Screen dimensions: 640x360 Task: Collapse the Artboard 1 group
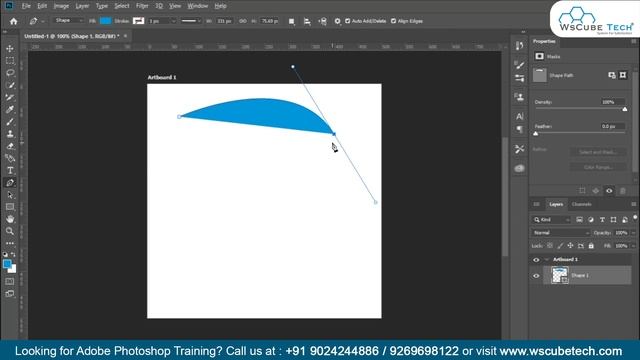point(547,260)
